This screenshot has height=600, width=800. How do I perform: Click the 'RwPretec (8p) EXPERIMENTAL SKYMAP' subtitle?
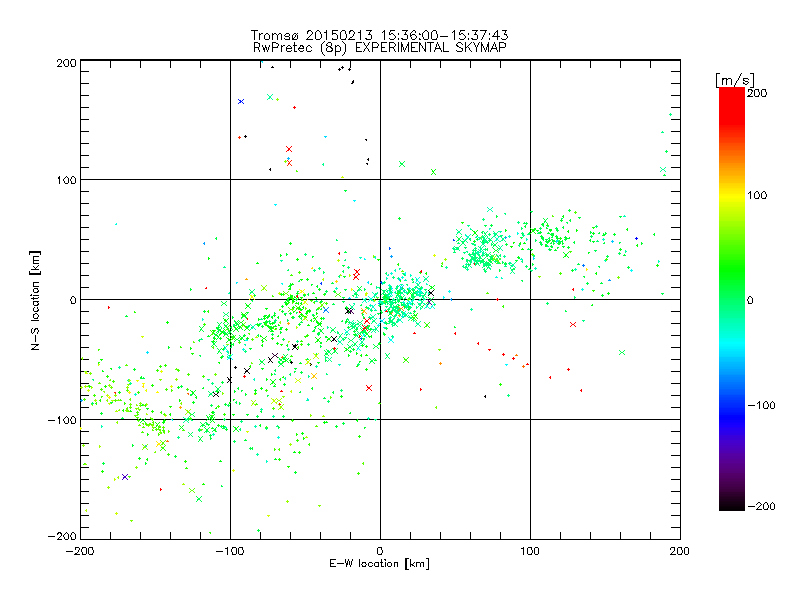click(x=380, y=48)
